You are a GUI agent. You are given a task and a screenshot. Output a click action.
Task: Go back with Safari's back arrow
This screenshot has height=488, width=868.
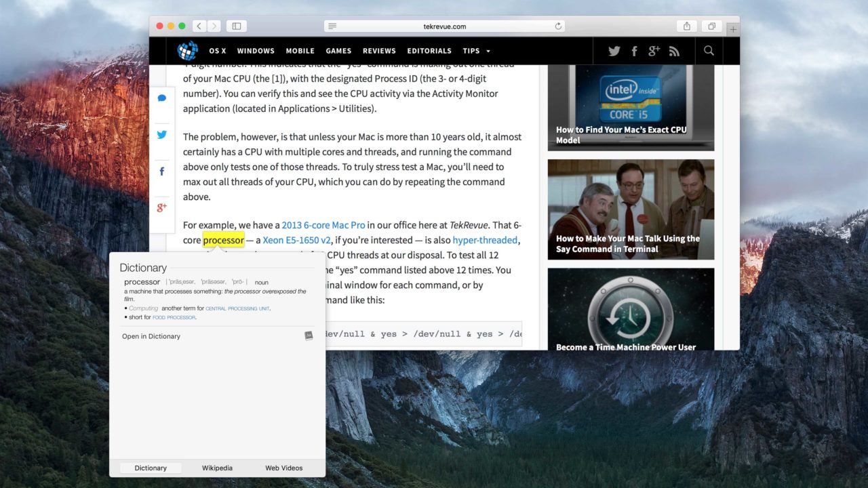click(199, 26)
